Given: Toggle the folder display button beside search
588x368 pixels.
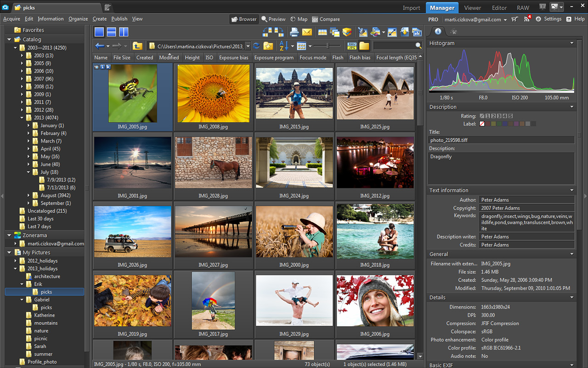Looking at the screenshot, I should pos(364,46).
